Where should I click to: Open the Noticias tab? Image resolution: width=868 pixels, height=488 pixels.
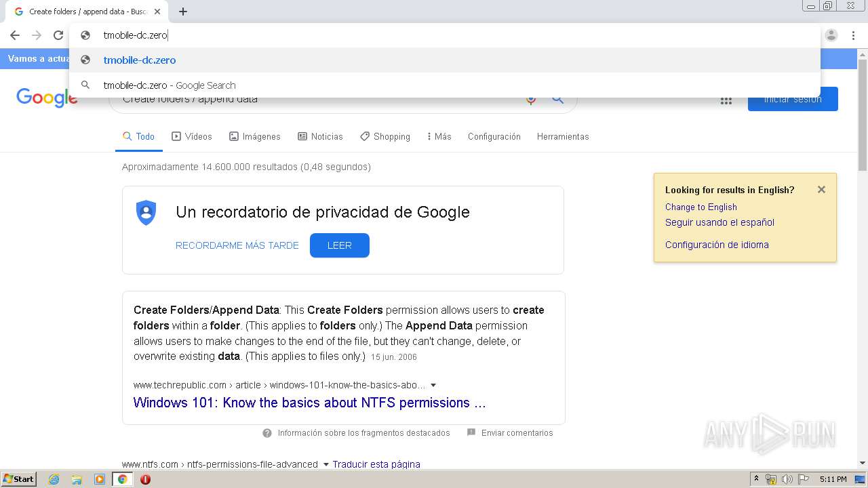(x=321, y=136)
